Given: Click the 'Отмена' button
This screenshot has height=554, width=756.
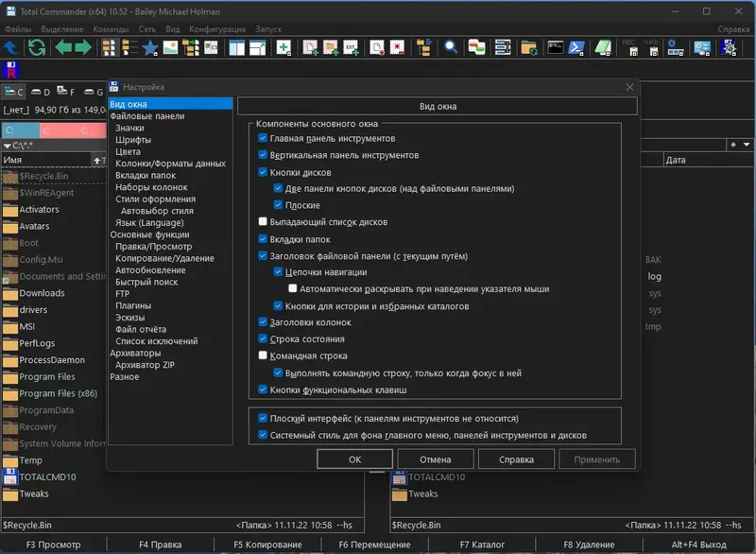Looking at the screenshot, I should [436, 459].
